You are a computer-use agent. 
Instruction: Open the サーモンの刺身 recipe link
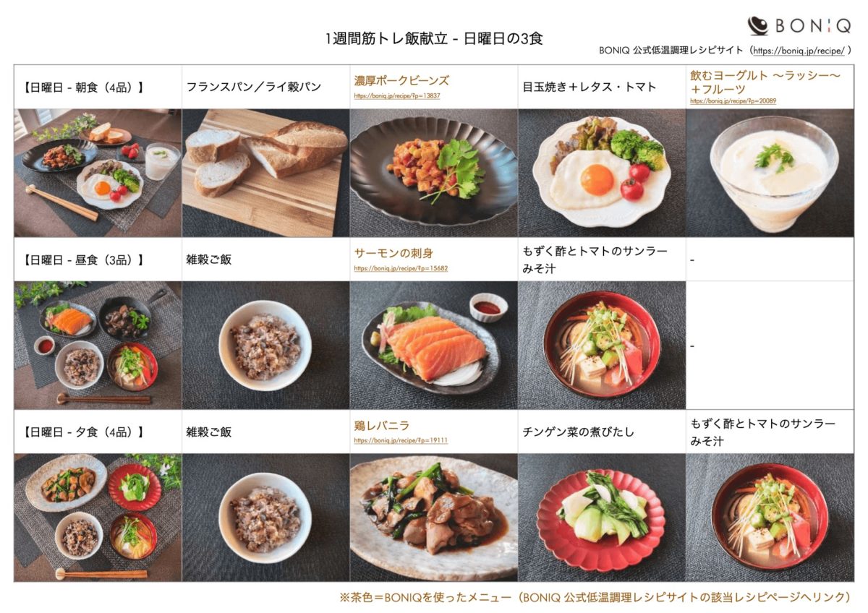point(393,253)
